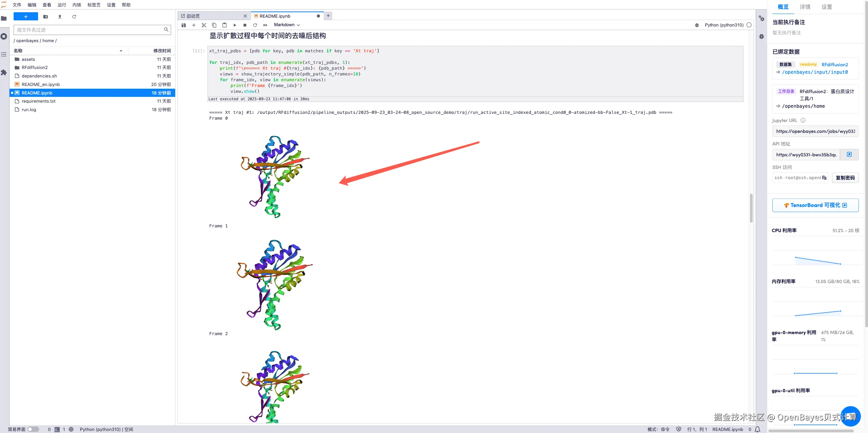Open the RFdiffusion2 folder
The width and height of the screenshot is (868, 433).
pyautogui.click(x=35, y=67)
